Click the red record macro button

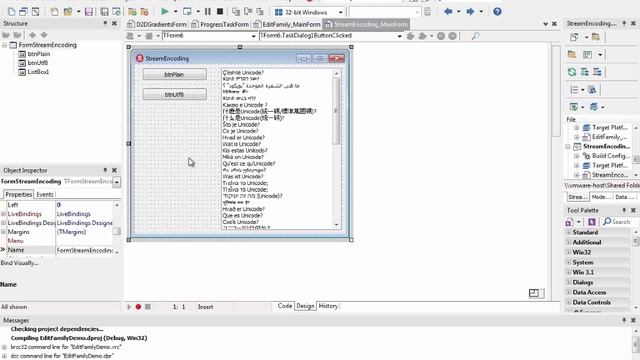coord(138,307)
